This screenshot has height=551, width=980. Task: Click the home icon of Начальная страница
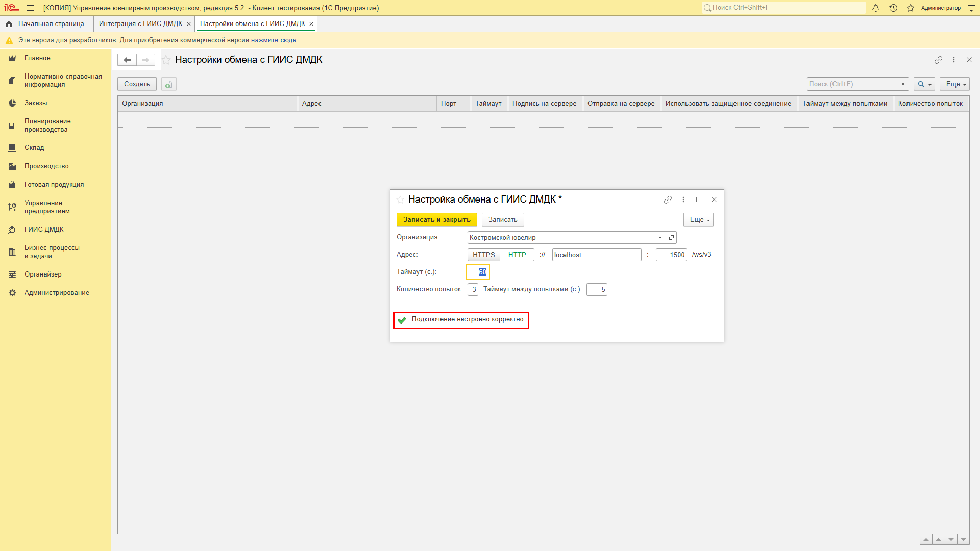click(9, 24)
